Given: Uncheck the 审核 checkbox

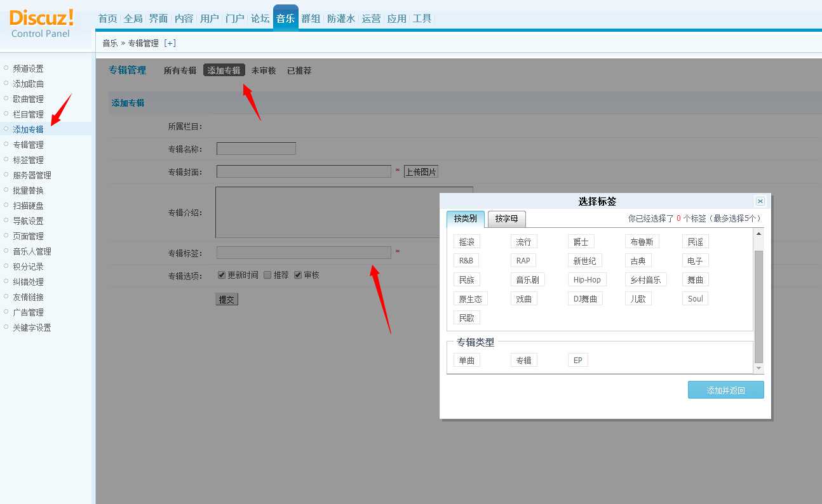Looking at the screenshot, I should click(297, 275).
